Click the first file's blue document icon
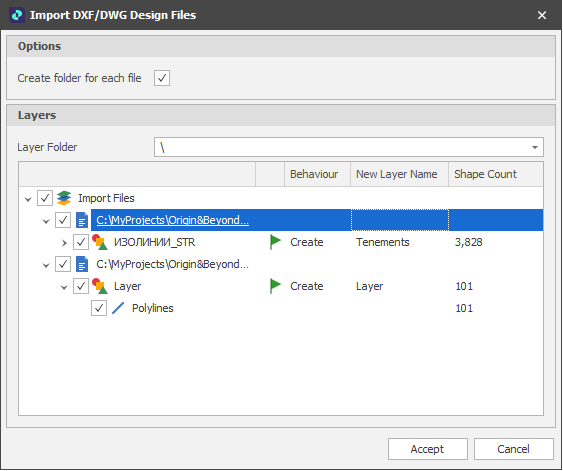563x471 pixels. pyautogui.click(x=82, y=220)
